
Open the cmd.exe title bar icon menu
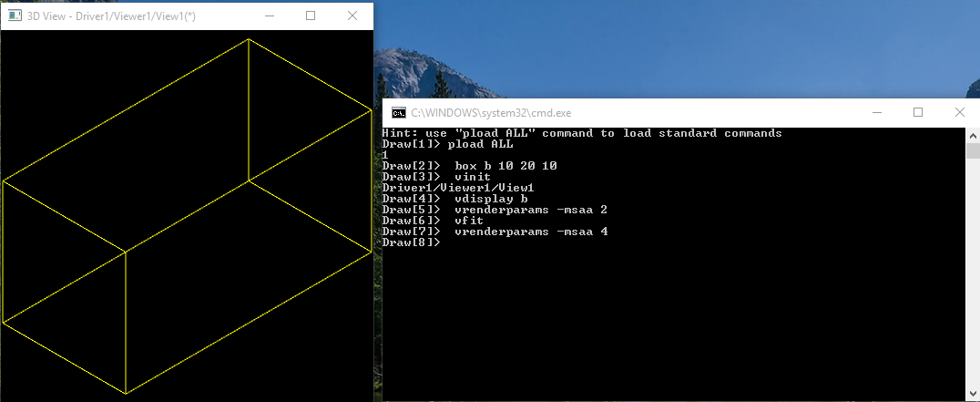click(x=398, y=113)
